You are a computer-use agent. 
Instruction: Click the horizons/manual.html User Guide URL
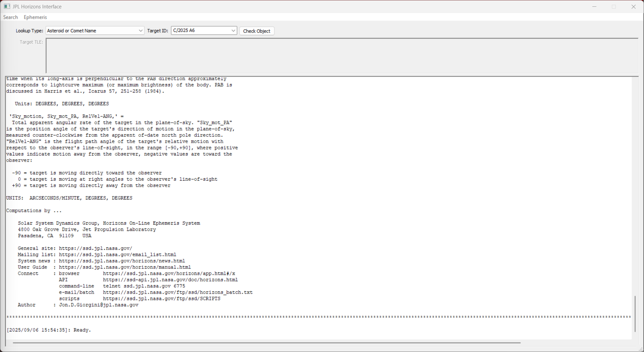pyautogui.click(x=125, y=267)
